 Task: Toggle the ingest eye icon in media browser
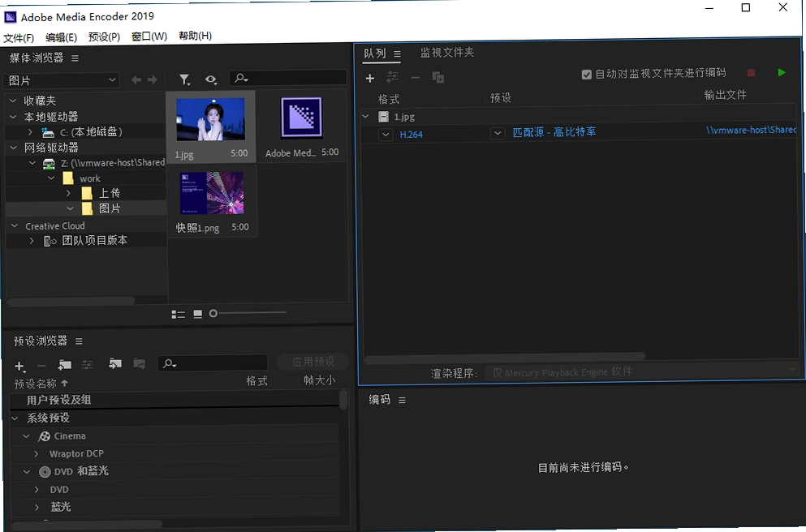pos(211,79)
